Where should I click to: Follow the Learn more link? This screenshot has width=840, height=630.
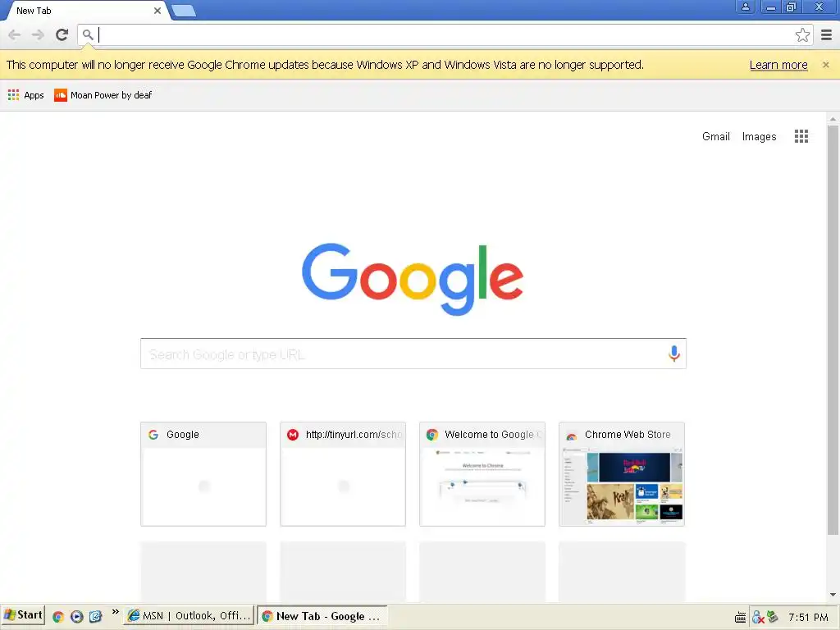[778, 65]
